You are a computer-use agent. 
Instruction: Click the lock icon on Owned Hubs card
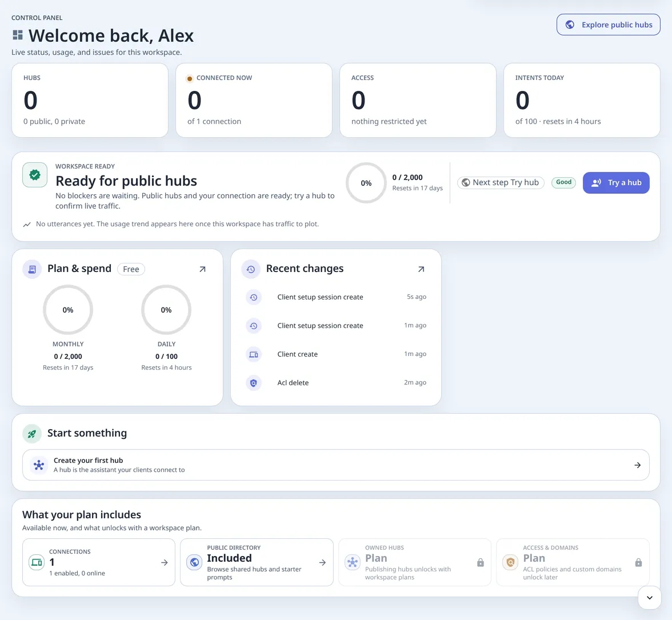click(x=481, y=563)
